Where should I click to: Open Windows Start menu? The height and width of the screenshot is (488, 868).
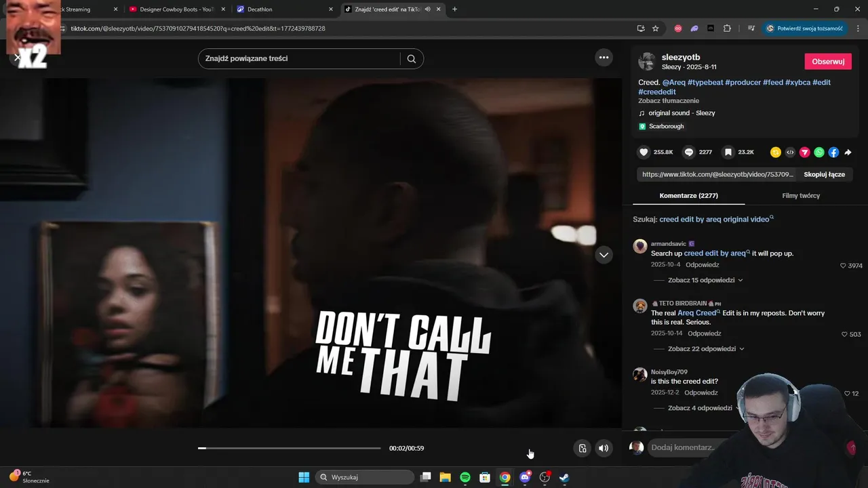(304, 477)
